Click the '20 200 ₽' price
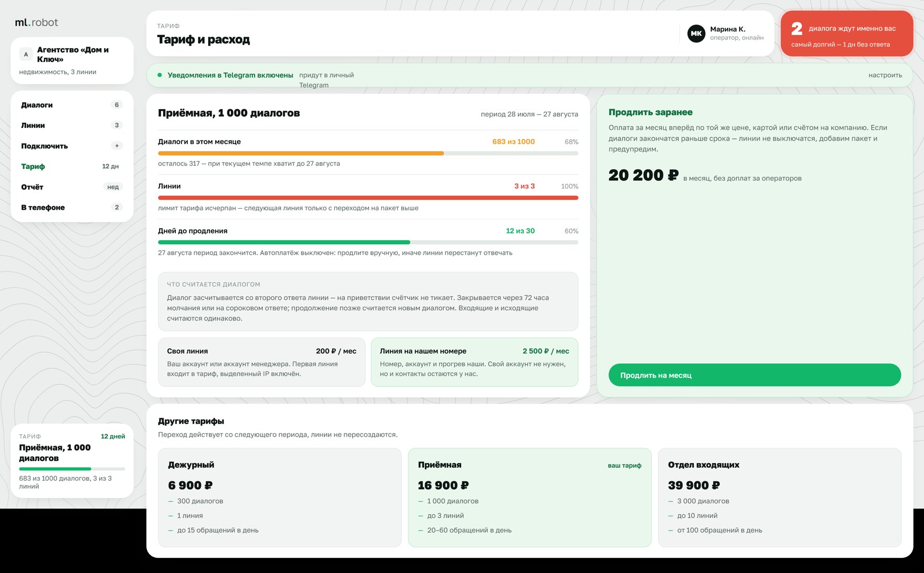 pos(643,175)
